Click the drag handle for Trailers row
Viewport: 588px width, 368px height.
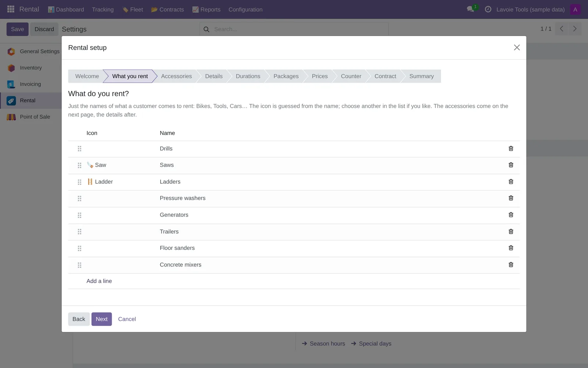tap(79, 232)
